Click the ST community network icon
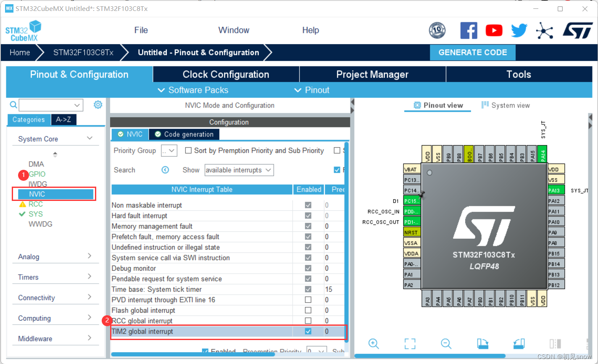The image size is (598, 364). click(x=544, y=30)
